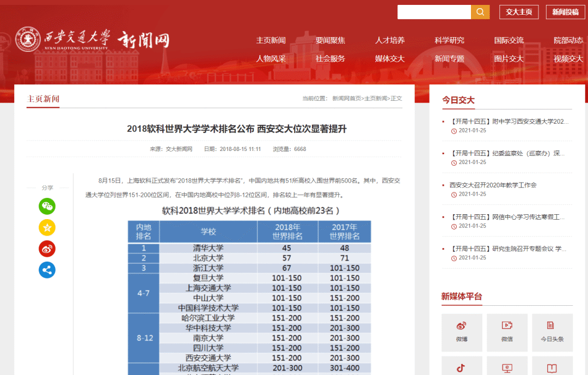Click the 主页新闻 section tab heading
This screenshot has width=588, height=375.
pos(43,99)
